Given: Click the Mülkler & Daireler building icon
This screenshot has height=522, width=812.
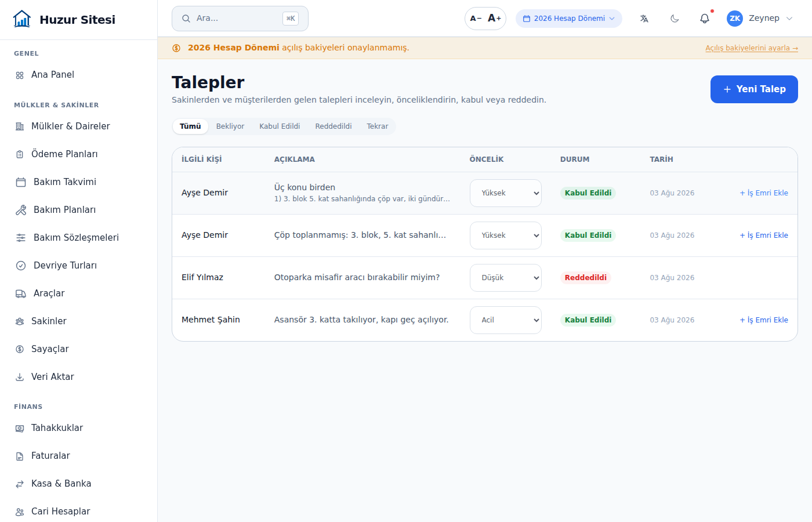Looking at the screenshot, I should (20, 126).
